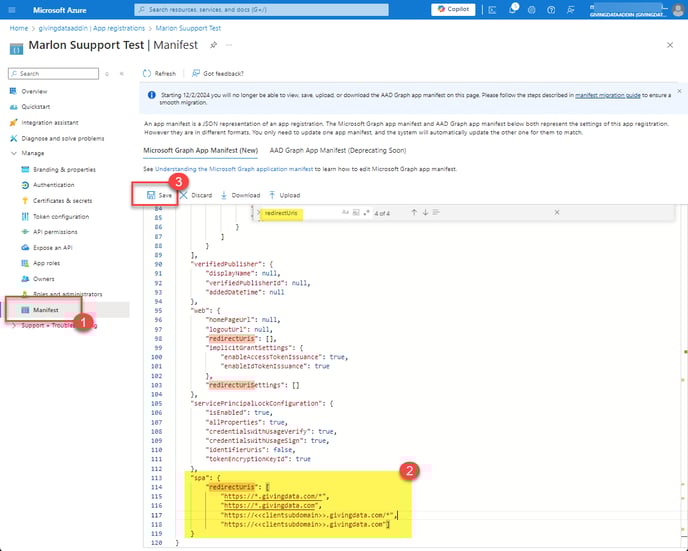Click "https://*.givingdata.com/*" URI in editor
This screenshot has width=688, height=551.
coord(274,496)
